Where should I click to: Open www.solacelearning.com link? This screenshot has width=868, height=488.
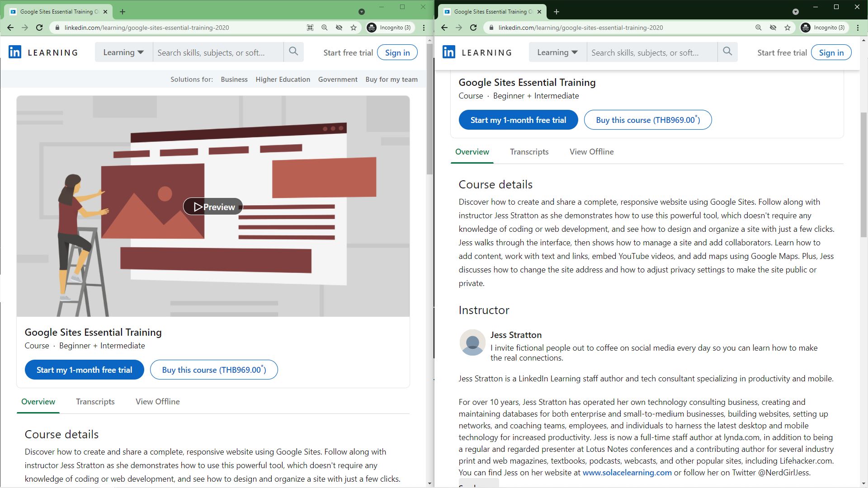(627, 473)
